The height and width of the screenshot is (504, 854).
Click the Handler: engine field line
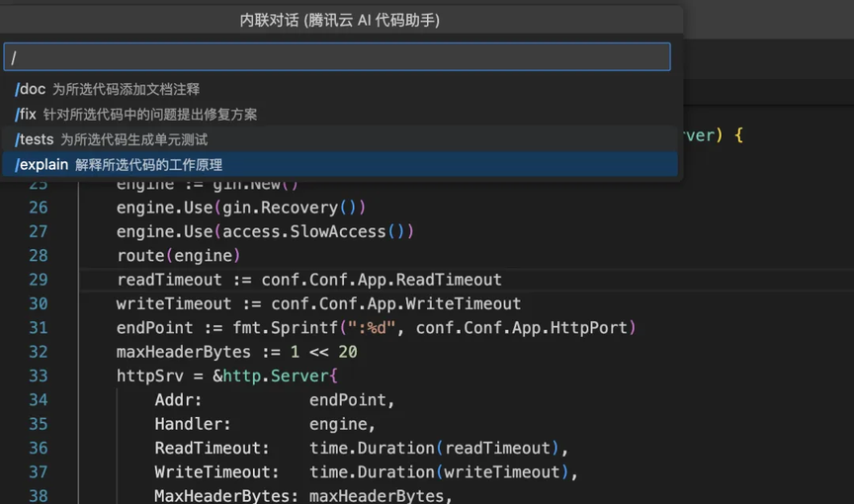pos(265,423)
